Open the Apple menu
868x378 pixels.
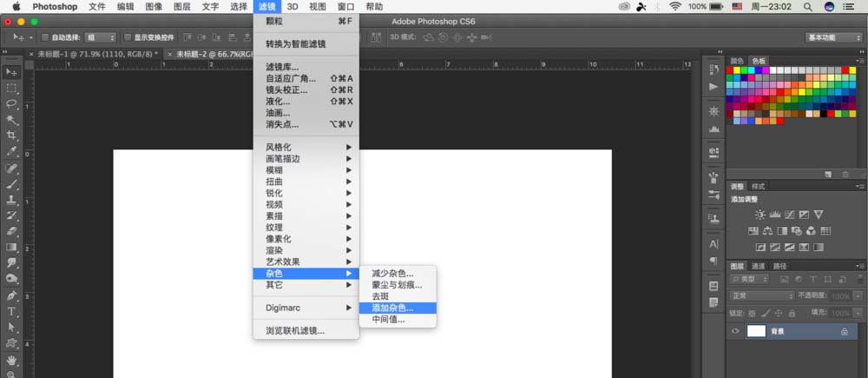tap(16, 7)
